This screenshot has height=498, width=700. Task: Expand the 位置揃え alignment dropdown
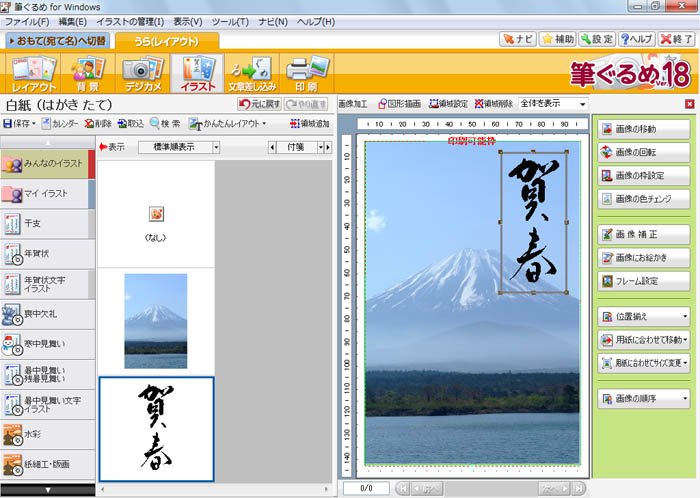(x=644, y=316)
